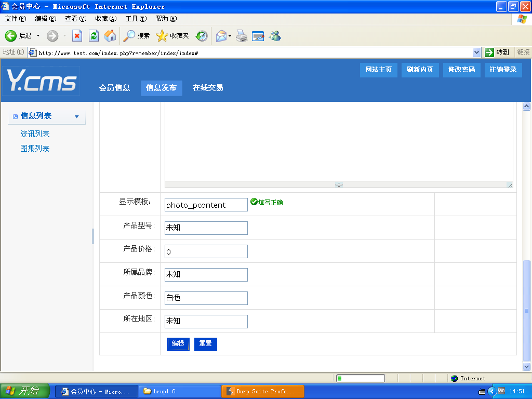
Task: Click the 产品价格 input field
Action: [206, 251]
